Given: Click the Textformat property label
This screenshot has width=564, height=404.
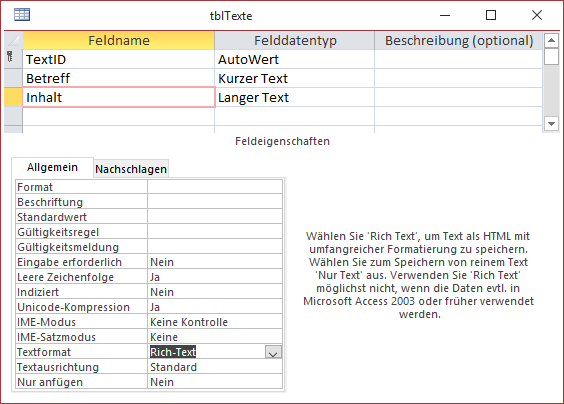Looking at the screenshot, I should tap(82, 352).
